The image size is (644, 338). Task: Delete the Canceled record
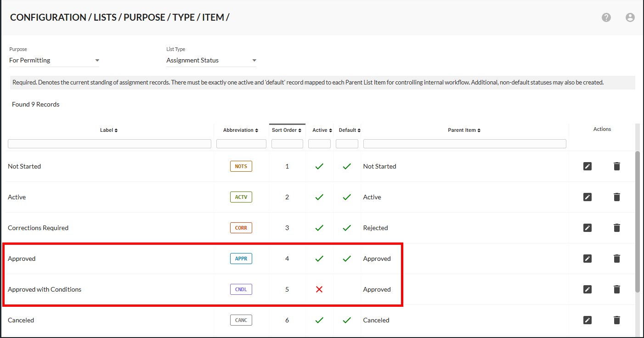pyautogui.click(x=617, y=320)
